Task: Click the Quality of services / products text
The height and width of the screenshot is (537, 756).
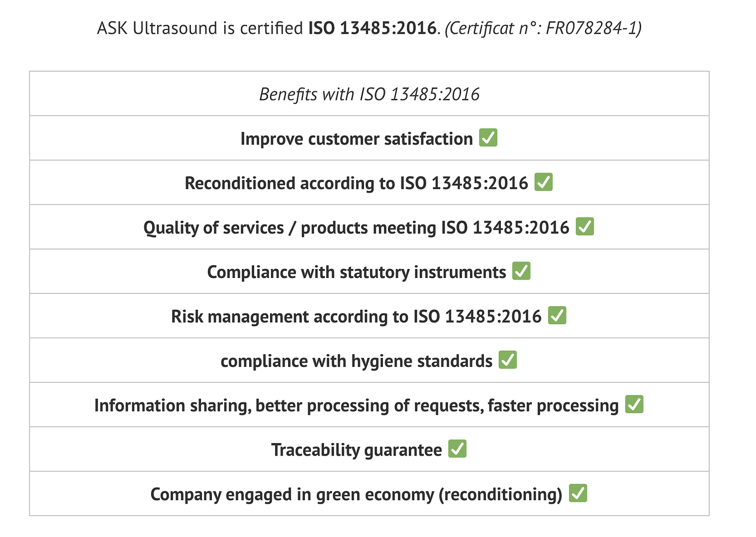Action: coord(356,228)
